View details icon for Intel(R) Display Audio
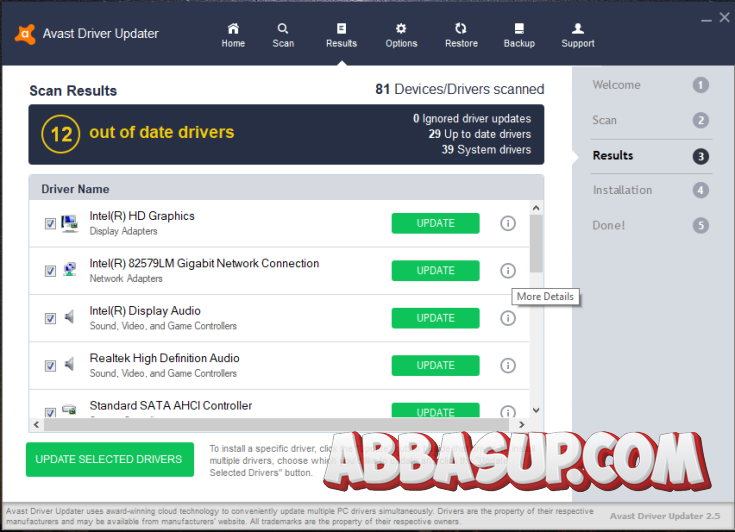 (508, 318)
